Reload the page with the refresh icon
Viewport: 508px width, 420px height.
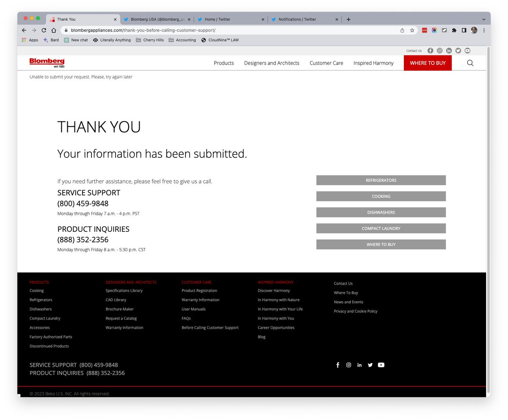tap(44, 30)
